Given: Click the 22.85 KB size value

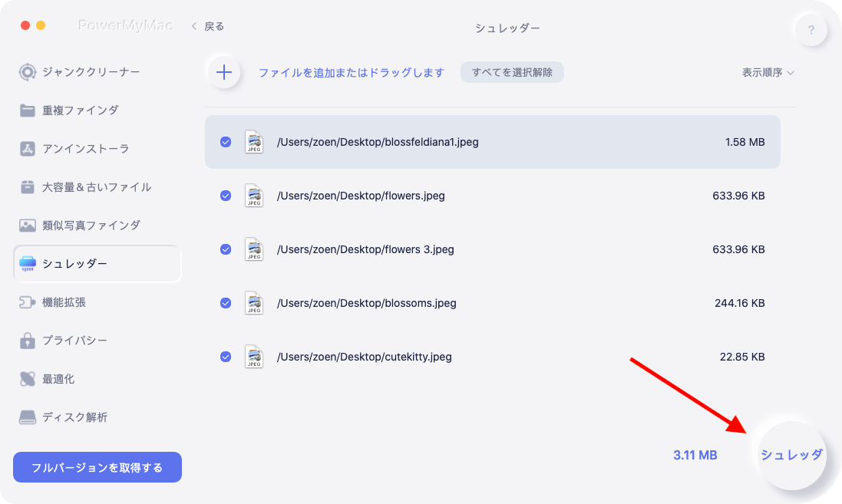Looking at the screenshot, I should 742,357.
